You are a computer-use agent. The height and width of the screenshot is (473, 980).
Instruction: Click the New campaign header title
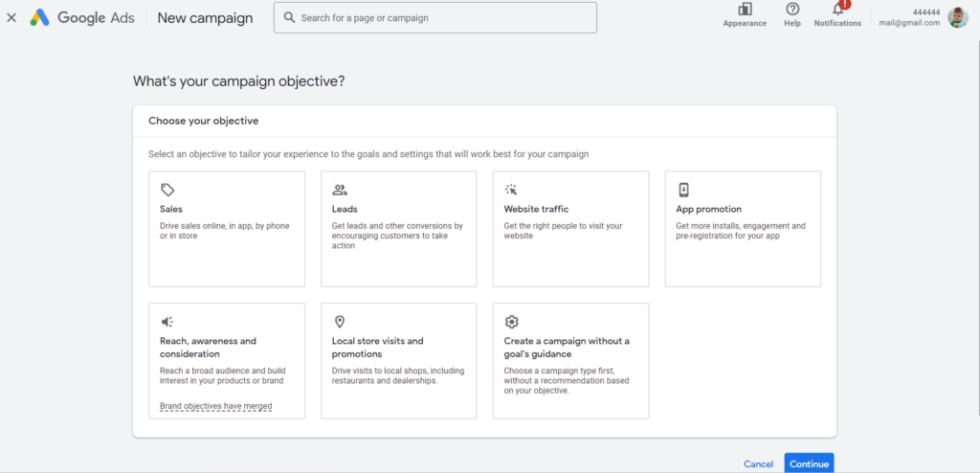coord(205,17)
